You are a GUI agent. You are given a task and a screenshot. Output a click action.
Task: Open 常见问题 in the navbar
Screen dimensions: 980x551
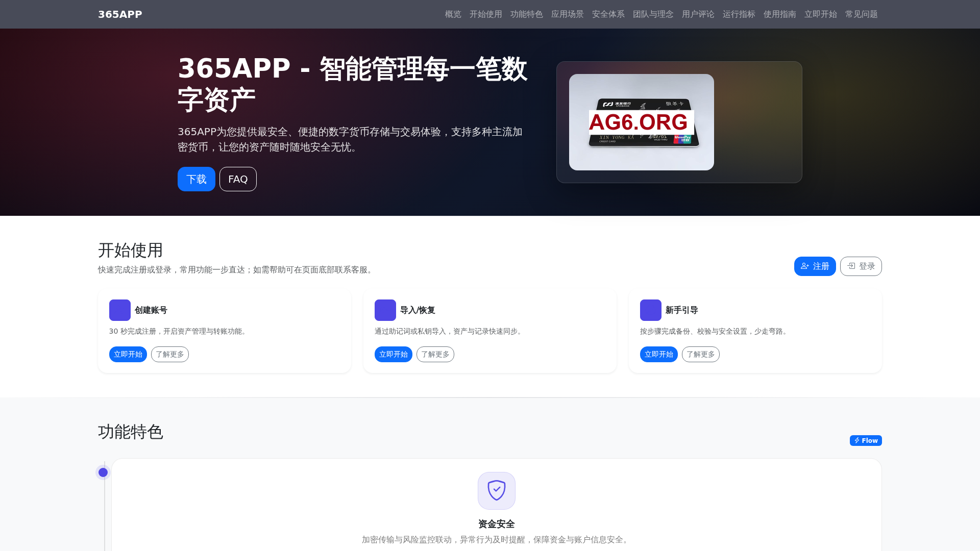tap(862, 14)
